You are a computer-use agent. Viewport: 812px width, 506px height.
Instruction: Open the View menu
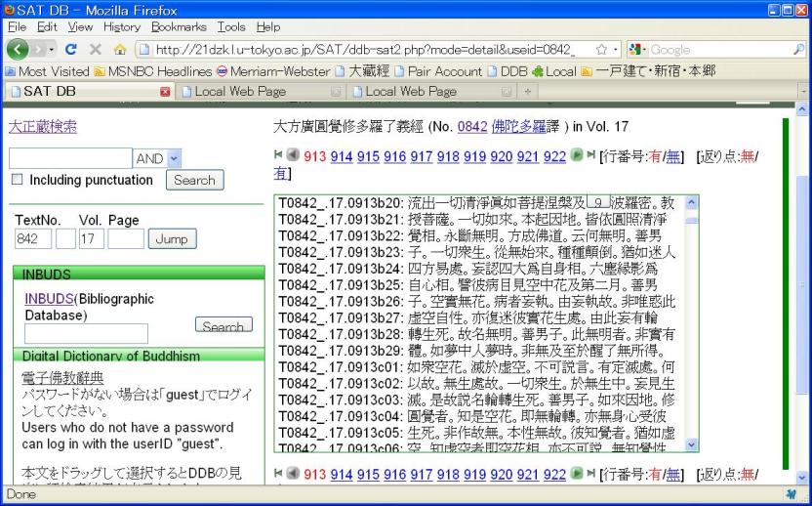point(80,27)
